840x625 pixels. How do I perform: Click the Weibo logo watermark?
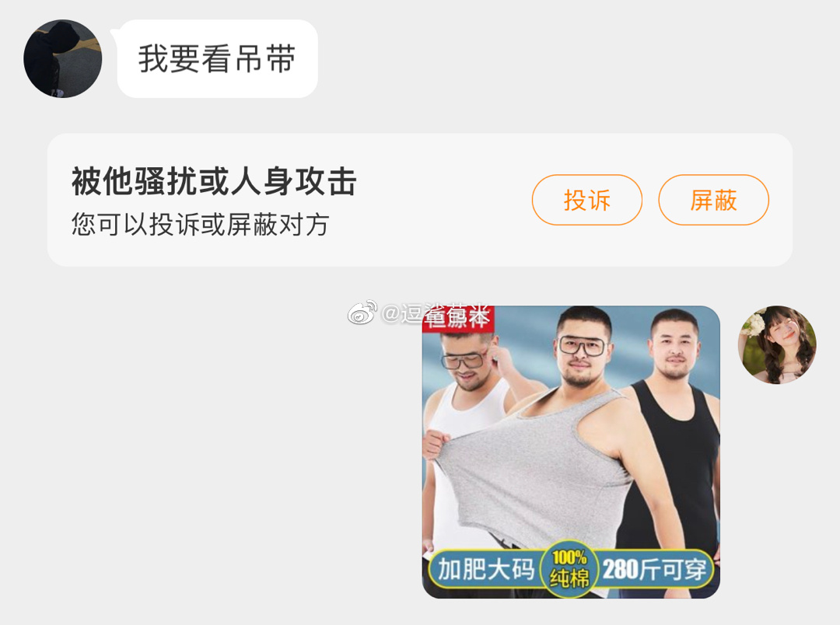362,312
